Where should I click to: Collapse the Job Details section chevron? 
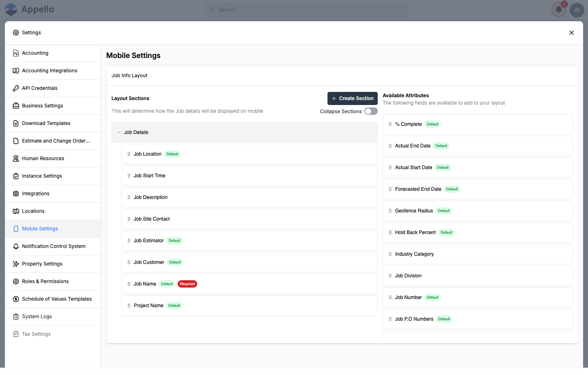click(119, 132)
